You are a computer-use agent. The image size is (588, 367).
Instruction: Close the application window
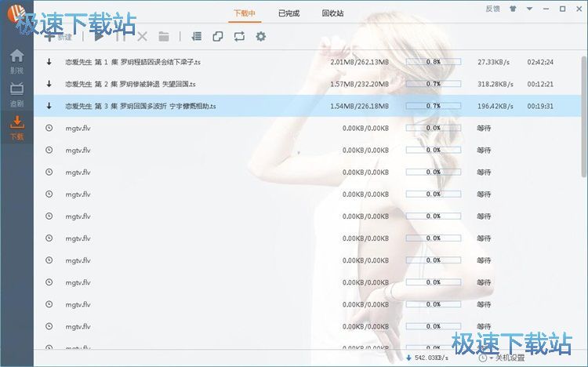coord(579,9)
